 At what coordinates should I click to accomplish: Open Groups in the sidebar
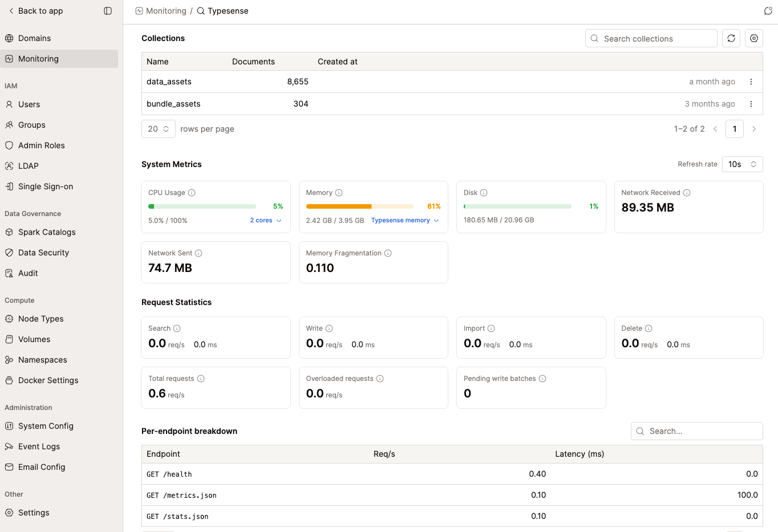[59, 125]
